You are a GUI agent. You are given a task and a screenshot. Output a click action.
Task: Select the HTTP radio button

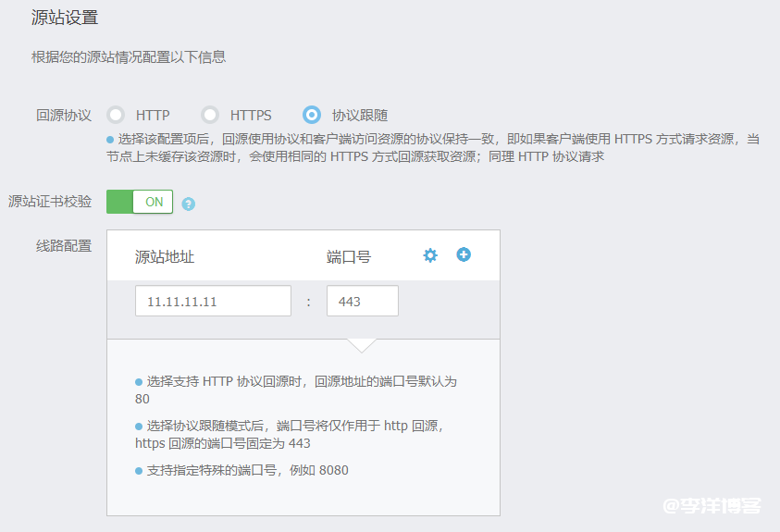(x=116, y=115)
